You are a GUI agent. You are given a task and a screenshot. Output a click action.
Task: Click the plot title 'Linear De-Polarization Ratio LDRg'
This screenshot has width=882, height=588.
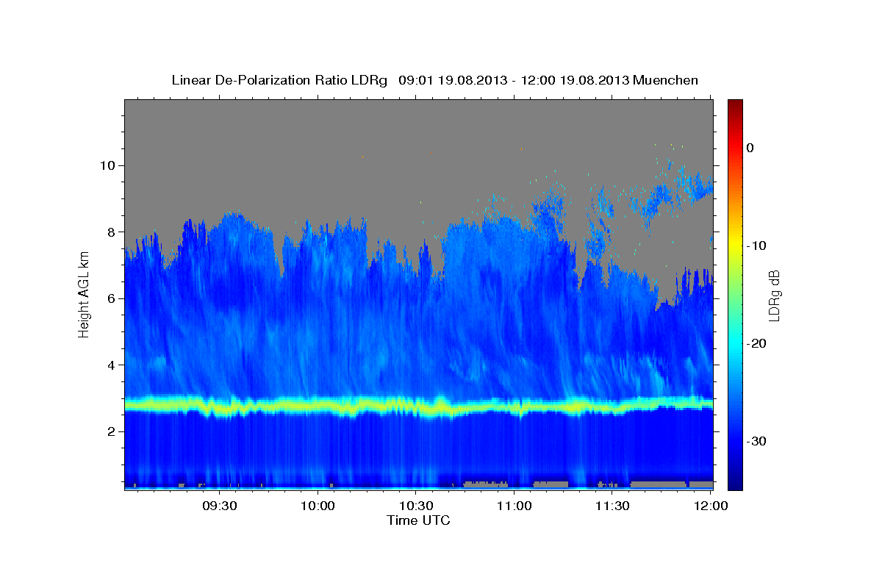tap(279, 80)
